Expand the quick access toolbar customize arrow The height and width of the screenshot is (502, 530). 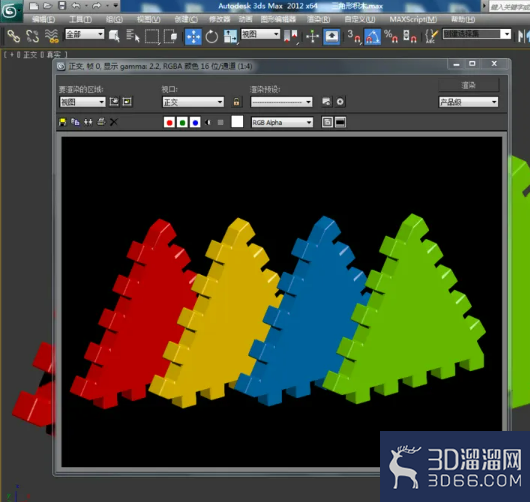click(x=116, y=6)
